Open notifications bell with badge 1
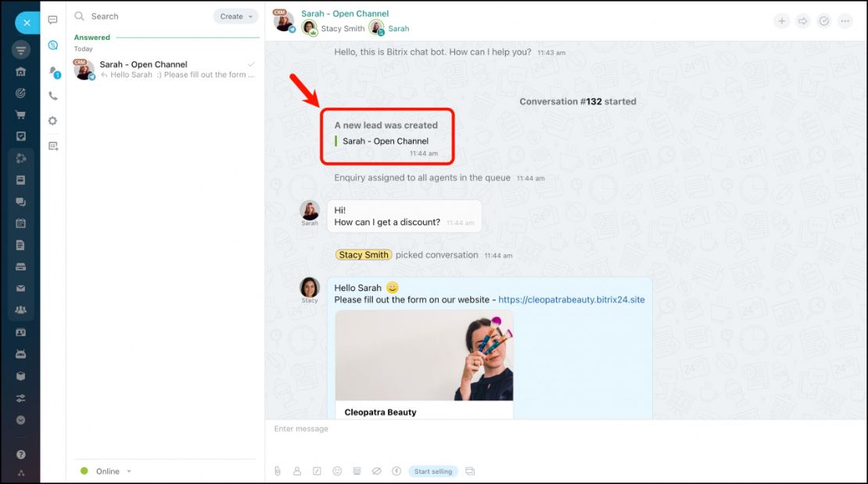This screenshot has height=484, width=868. [x=54, y=71]
